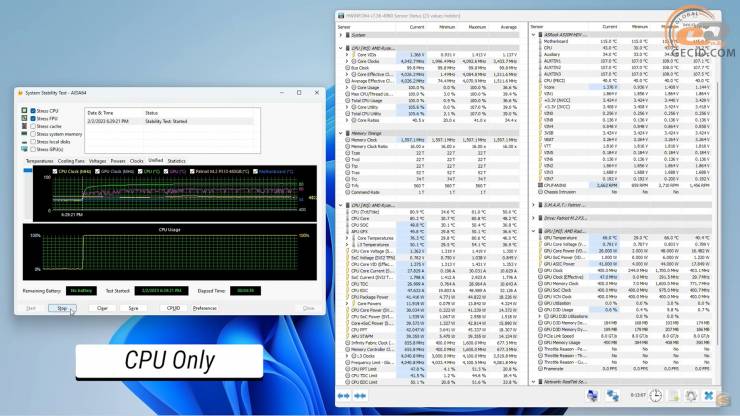
Task: Click the Stress local disks icon
Action: click(25, 142)
